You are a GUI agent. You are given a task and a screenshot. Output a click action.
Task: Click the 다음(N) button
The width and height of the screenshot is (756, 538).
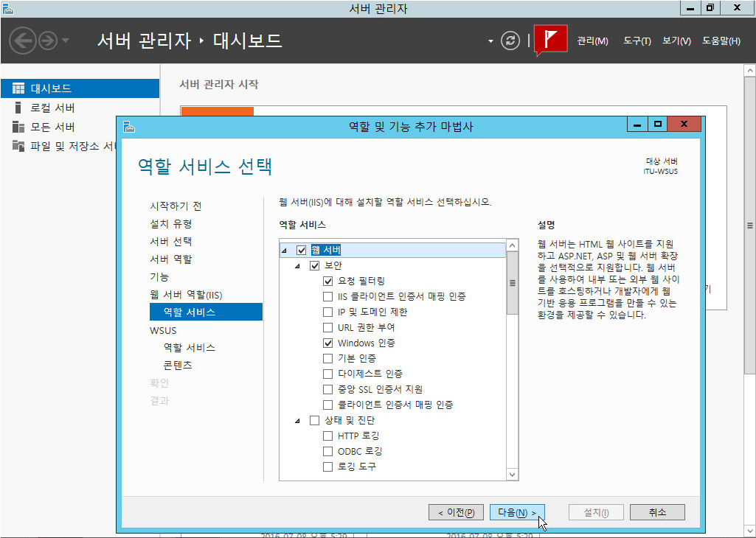point(516,512)
